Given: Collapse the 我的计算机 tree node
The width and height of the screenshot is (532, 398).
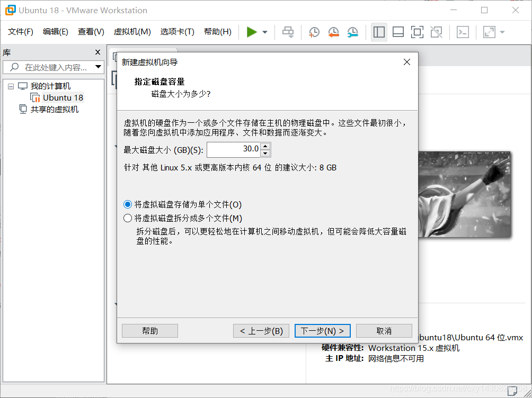Looking at the screenshot, I should (x=11, y=86).
